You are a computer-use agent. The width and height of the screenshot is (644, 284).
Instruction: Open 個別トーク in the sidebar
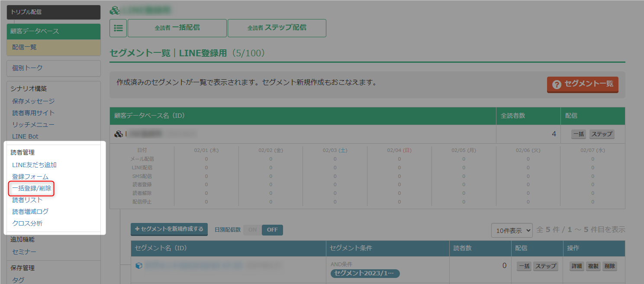[54, 68]
